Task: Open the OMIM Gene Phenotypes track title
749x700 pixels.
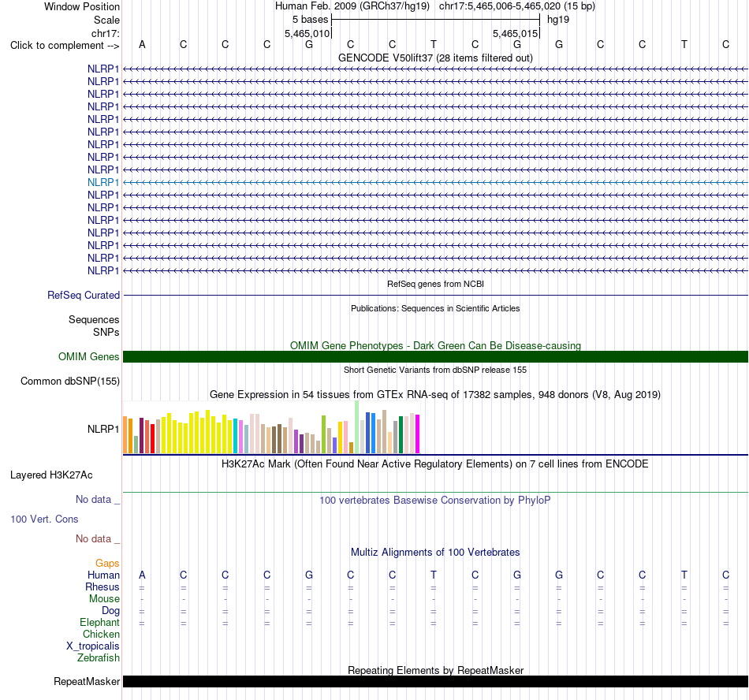Action: tap(435, 345)
